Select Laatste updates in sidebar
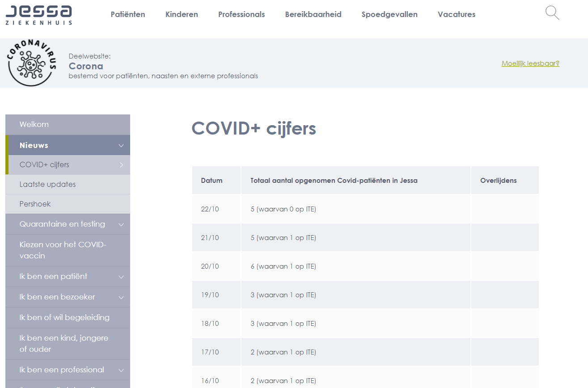Viewport: 588px width, 388px height. click(47, 184)
